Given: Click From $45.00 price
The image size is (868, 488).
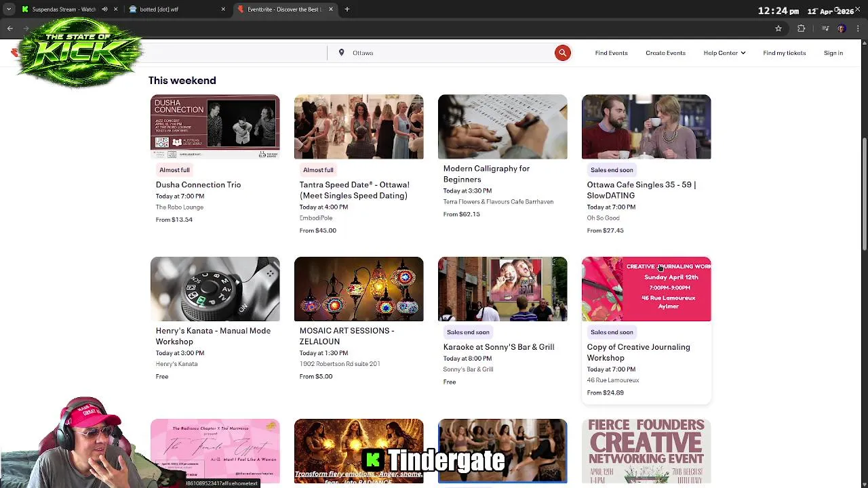Looking at the screenshot, I should (318, 230).
